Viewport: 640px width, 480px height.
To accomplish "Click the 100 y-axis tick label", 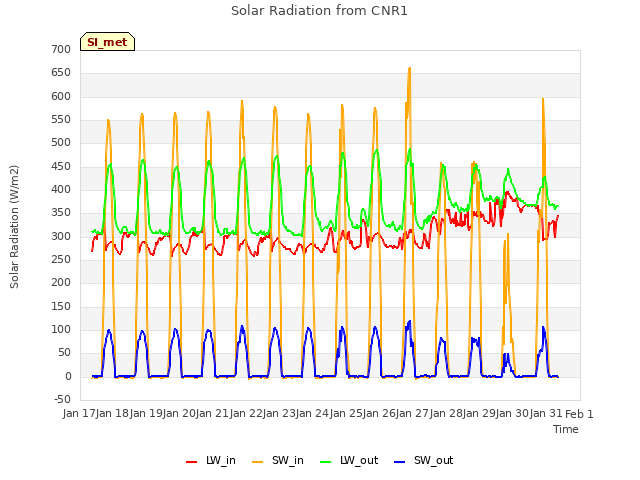I will tap(61, 329).
